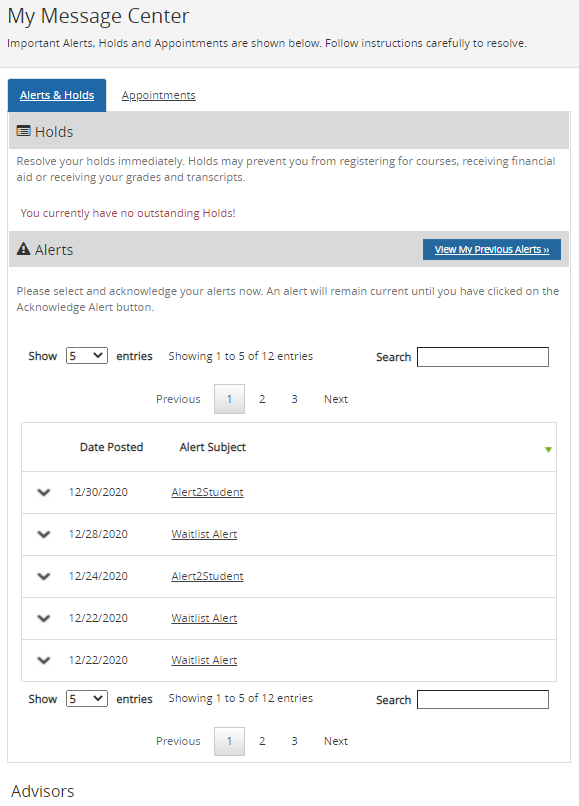579x806 pixels.
Task: Sort by the Alert Subject column header
Action: click(x=212, y=447)
